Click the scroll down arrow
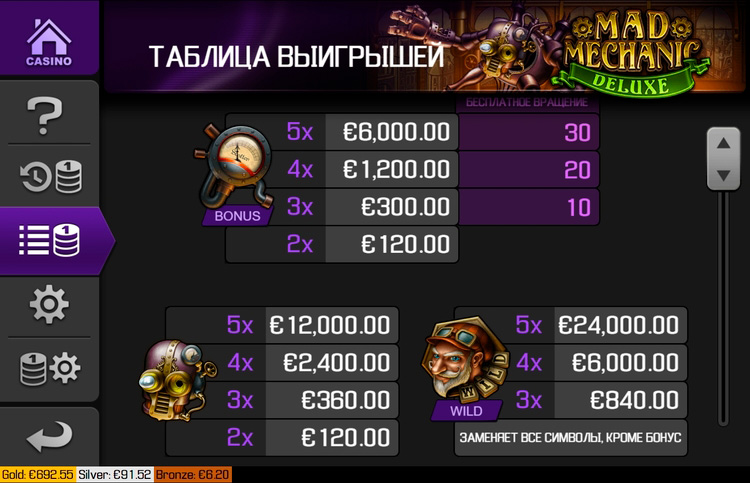 723,175
